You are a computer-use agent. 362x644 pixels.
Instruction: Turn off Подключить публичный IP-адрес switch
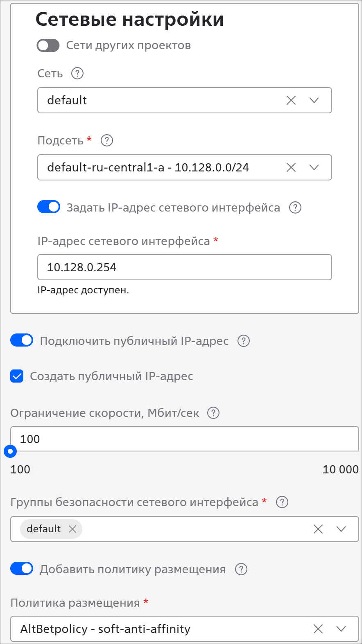[x=22, y=340]
